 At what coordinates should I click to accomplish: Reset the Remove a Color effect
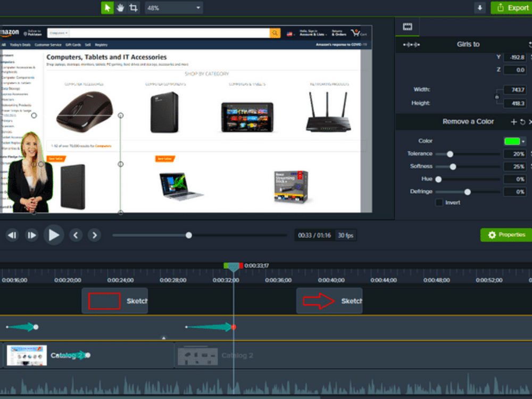(522, 122)
